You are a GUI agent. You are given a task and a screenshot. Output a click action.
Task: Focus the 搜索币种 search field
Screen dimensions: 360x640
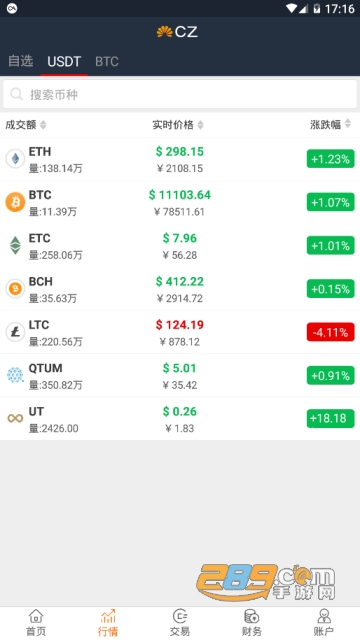pos(180,94)
